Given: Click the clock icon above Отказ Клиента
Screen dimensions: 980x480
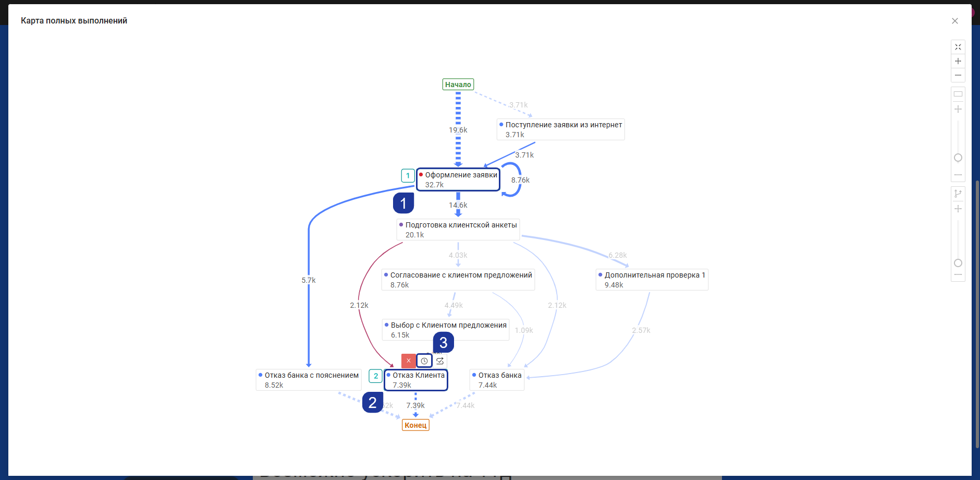Looking at the screenshot, I should [424, 361].
